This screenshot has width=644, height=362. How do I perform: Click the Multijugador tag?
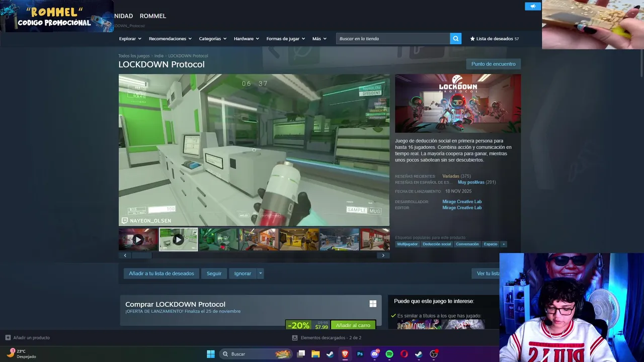[x=408, y=244]
